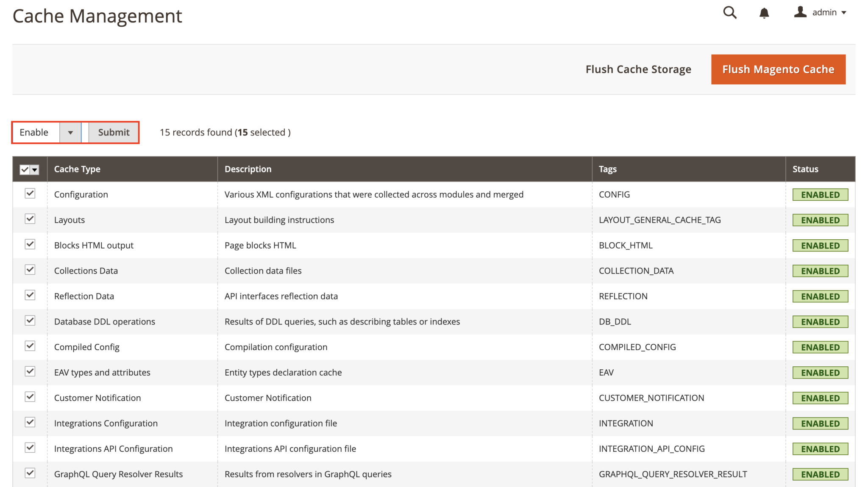The image size is (868, 487).
Task: Sort by the Cache Type column header
Action: (x=77, y=169)
